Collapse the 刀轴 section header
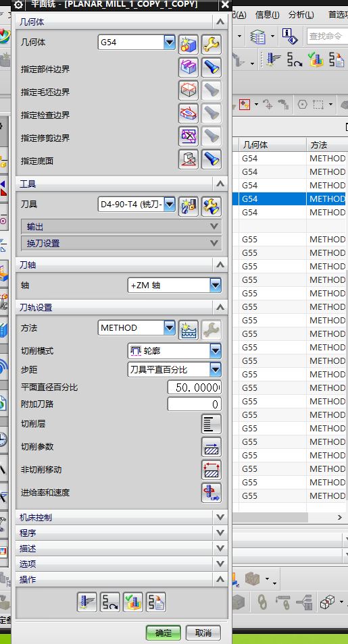Viewport: 348px width, 644px height. [122, 265]
